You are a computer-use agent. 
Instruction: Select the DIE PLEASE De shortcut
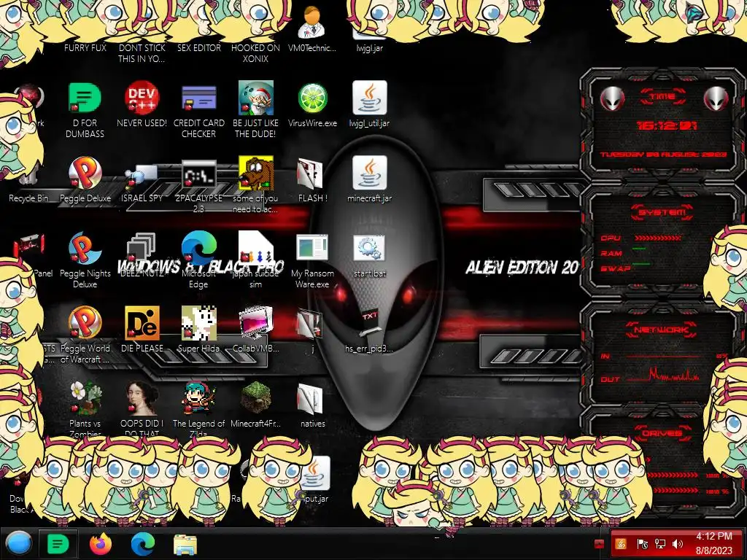(x=142, y=330)
